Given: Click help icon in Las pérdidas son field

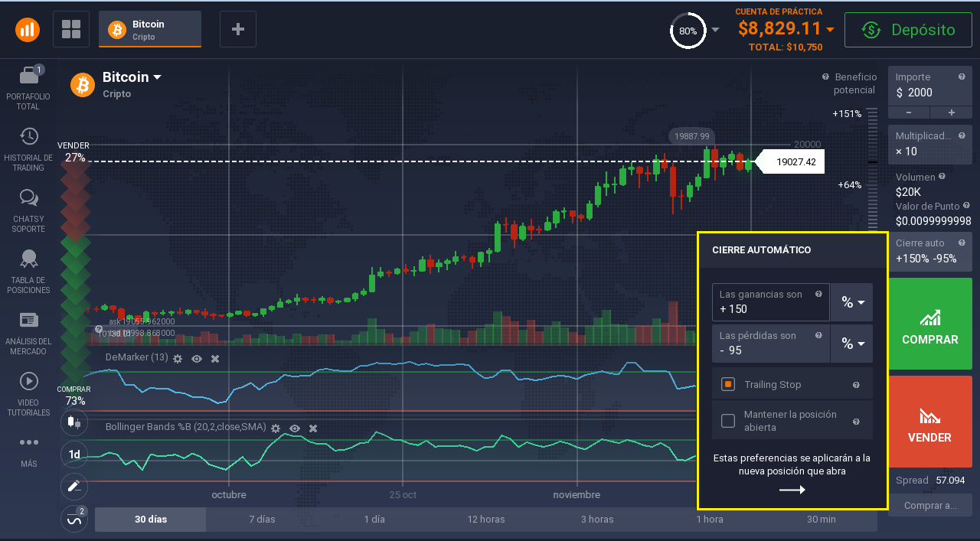Looking at the screenshot, I should tap(818, 335).
